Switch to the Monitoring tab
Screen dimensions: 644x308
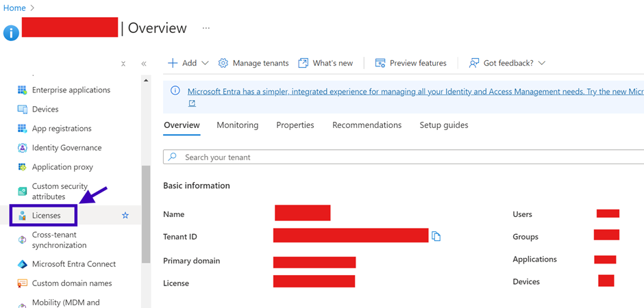click(238, 125)
